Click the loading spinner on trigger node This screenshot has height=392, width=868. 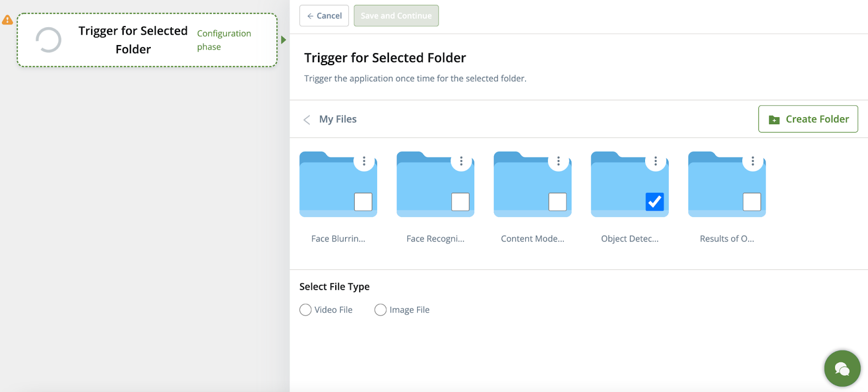(x=48, y=40)
